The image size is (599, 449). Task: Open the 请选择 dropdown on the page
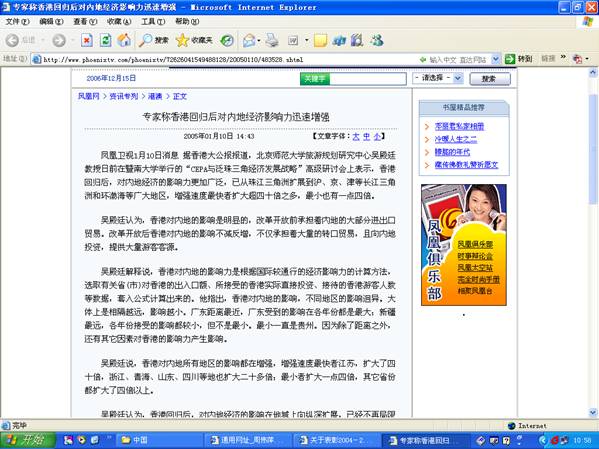(x=438, y=78)
